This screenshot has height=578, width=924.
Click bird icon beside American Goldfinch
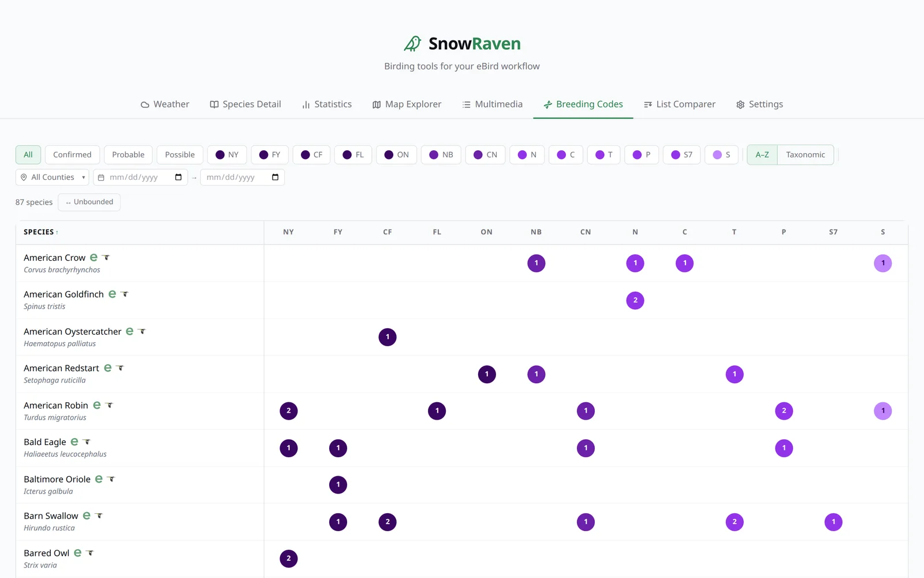(x=124, y=294)
